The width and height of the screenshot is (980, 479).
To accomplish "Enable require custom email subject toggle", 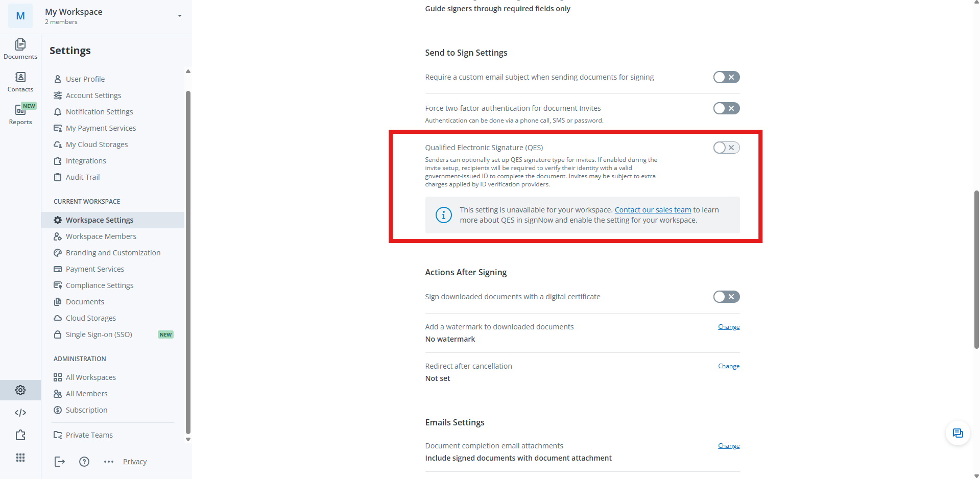I will pyautogui.click(x=726, y=77).
